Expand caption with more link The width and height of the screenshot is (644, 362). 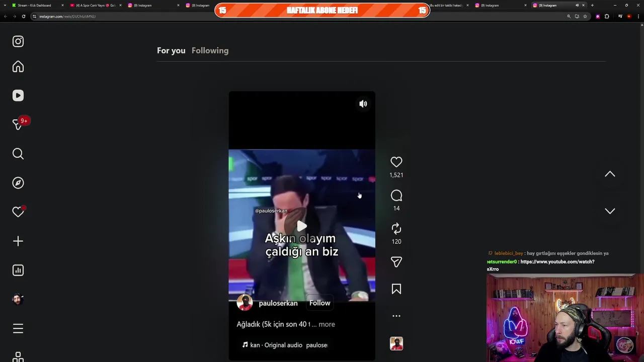327,324
